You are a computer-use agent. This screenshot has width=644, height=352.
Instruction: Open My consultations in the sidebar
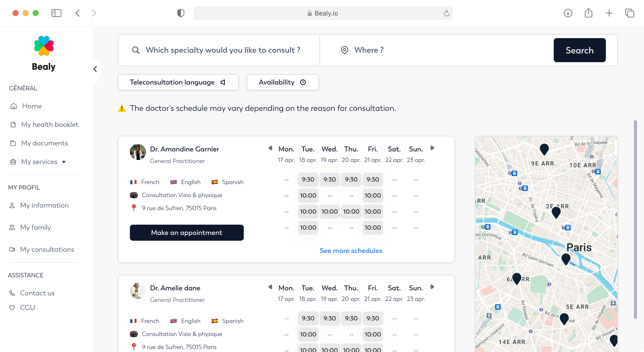point(47,249)
